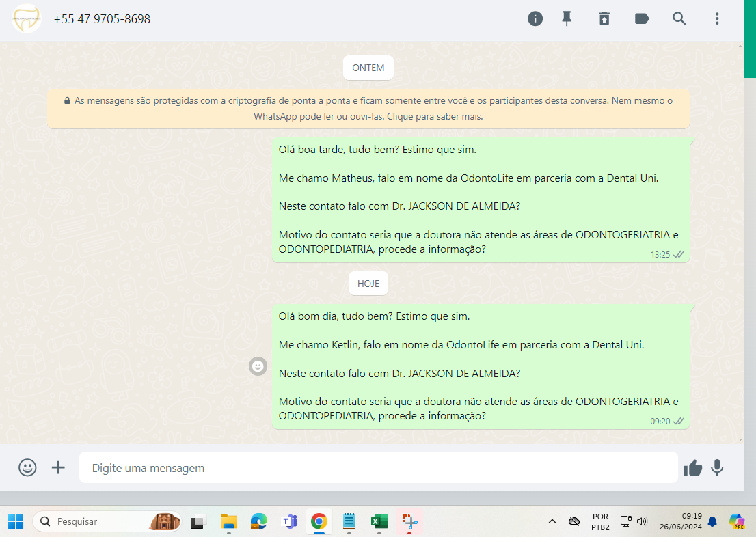Send a thumbs-up with the like icon
Image resolution: width=756 pixels, height=537 pixels.
click(693, 467)
